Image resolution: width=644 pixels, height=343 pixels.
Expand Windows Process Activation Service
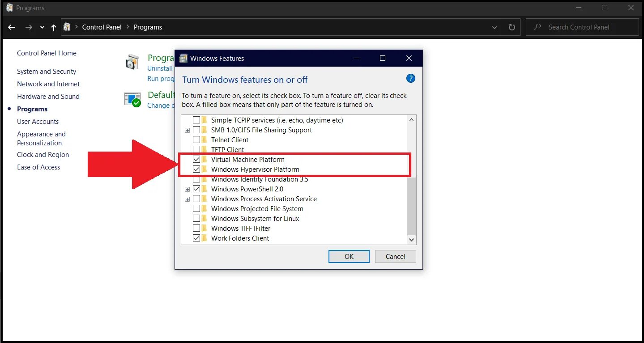pos(187,199)
